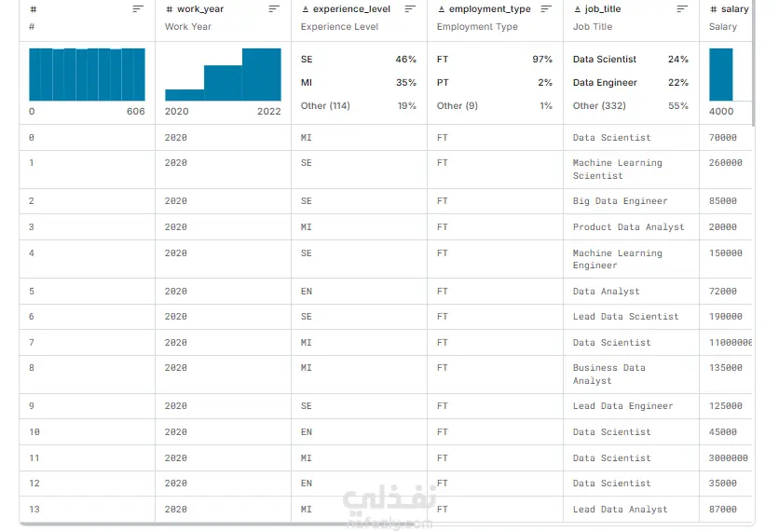The height and width of the screenshot is (532, 779).
Task: Click sort icon of index # column
Action: 138,9
